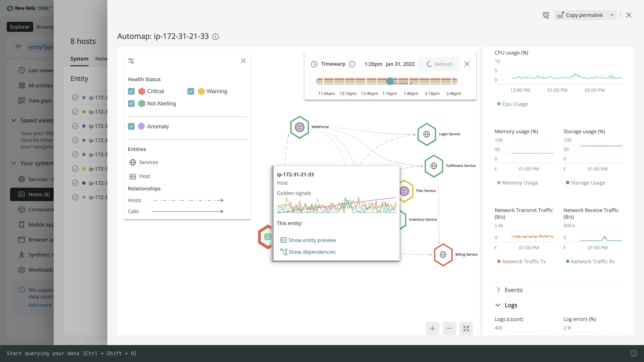Open Workloads in sidebar
Viewport: 644px width, 362px height.
36,270
